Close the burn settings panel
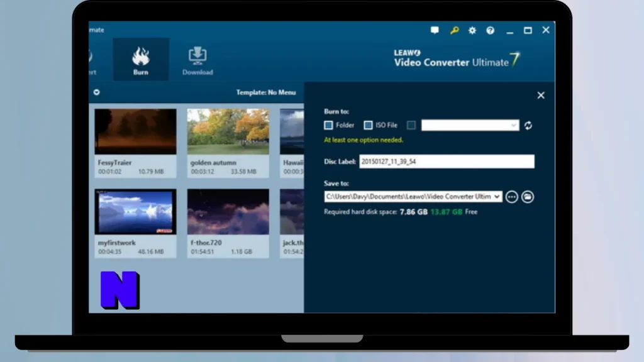Viewport: 644px width, 362px height. pyautogui.click(x=541, y=96)
